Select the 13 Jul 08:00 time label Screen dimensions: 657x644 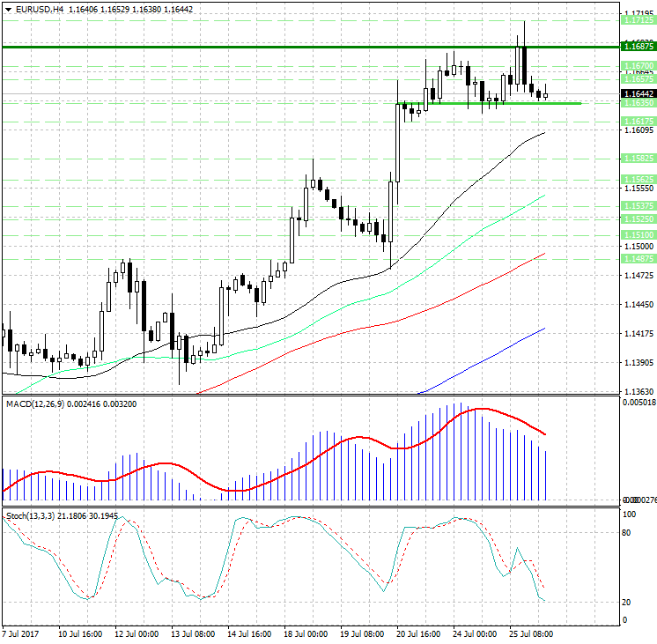[x=193, y=633]
